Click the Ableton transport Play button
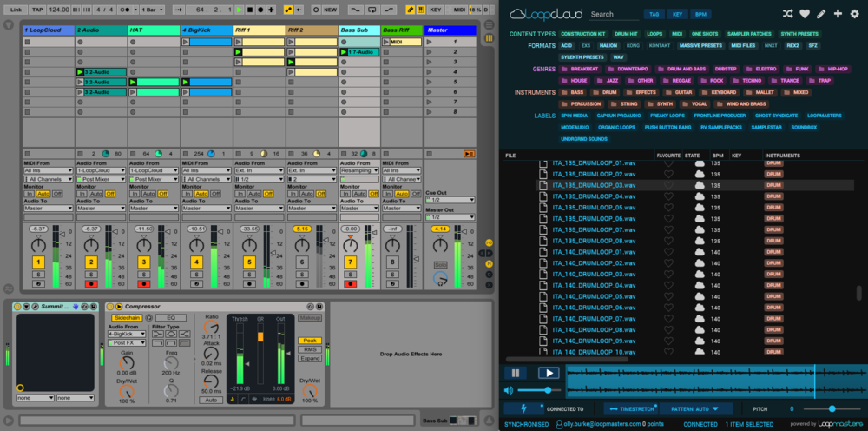The width and height of the screenshot is (868, 431). (x=240, y=10)
